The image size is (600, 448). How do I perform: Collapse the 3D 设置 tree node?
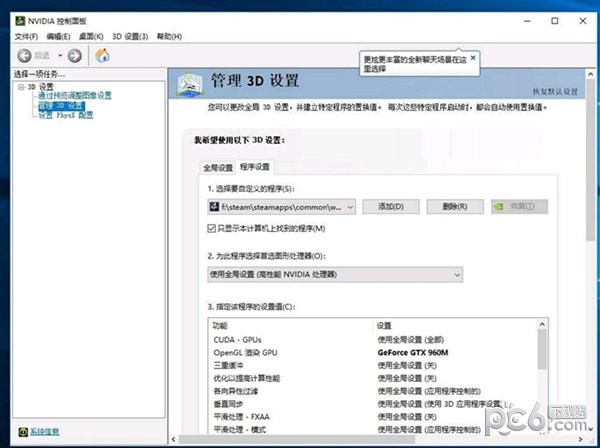pyautogui.click(x=21, y=87)
